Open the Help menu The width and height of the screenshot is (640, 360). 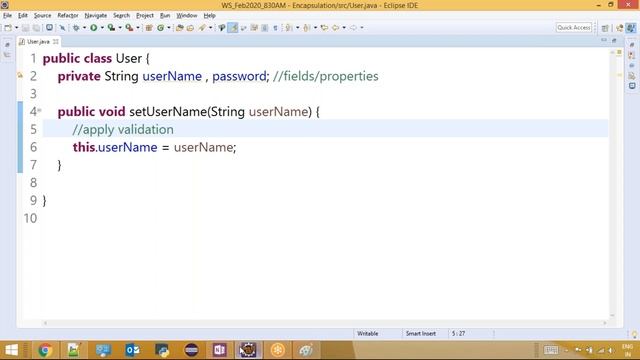tap(209, 16)
